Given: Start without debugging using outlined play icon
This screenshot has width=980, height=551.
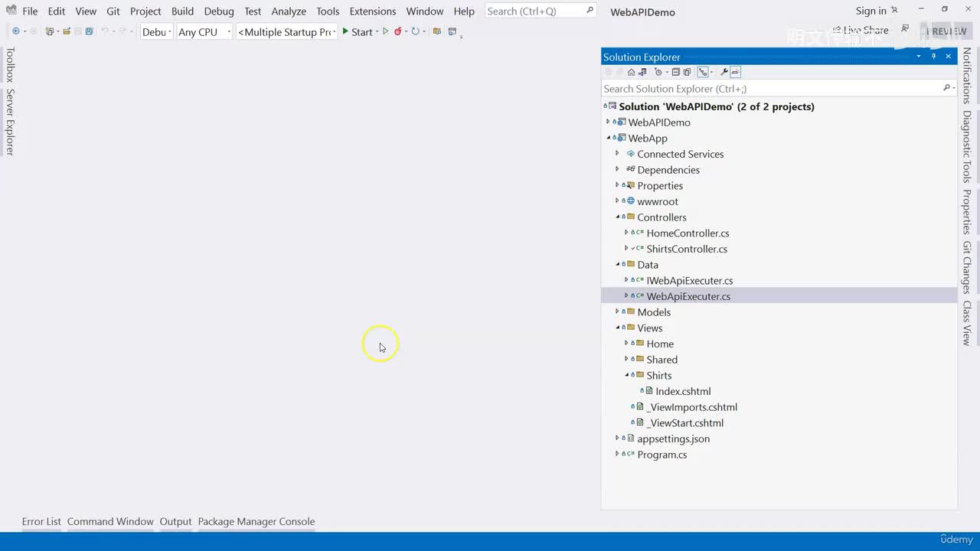Looking at the screenshot, I should [386, 31].
